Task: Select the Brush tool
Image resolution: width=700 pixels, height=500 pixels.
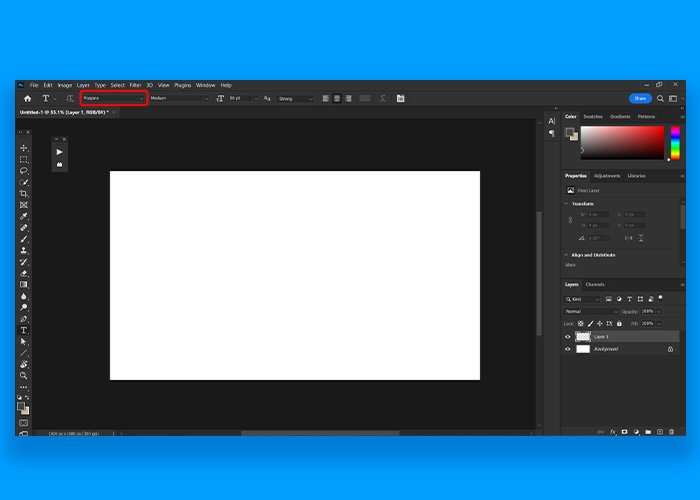Action: [24, 239]
